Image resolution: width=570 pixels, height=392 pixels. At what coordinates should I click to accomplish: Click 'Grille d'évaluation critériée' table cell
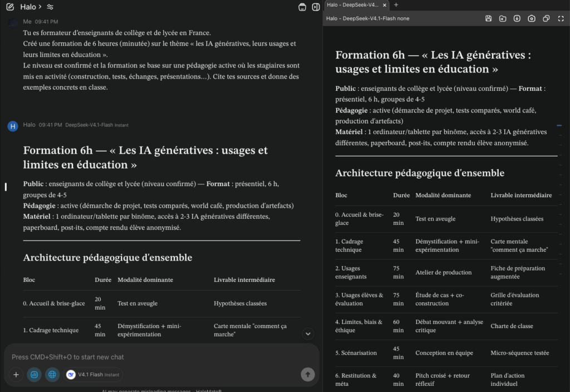point(515,299)
